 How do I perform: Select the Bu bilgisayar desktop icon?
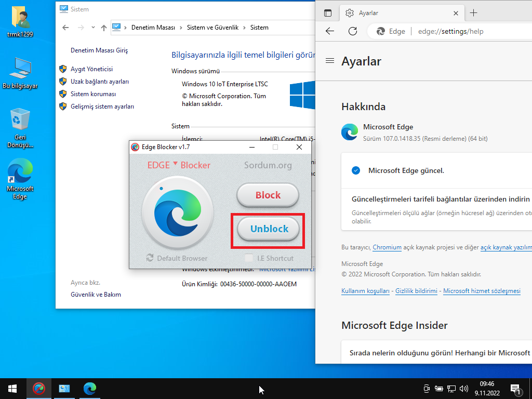[20, 73]
